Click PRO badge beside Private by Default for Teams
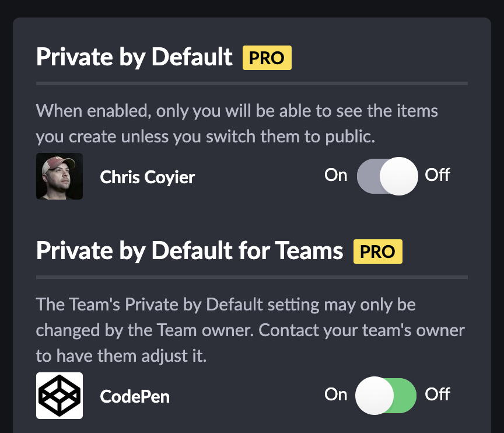504x433 pixels. pos(377,251)
